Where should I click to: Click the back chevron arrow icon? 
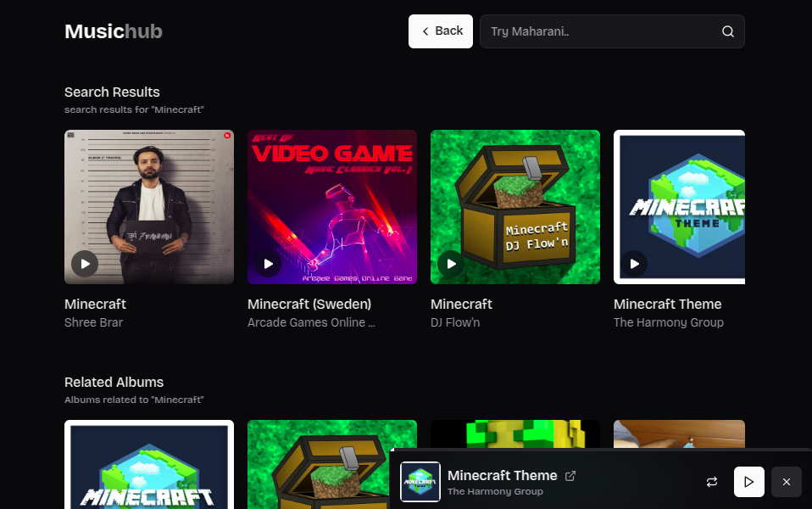425,31
